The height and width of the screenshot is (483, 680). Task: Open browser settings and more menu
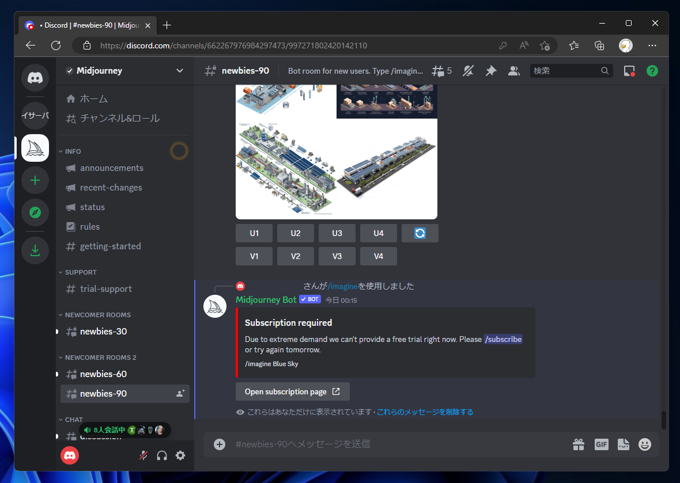click(652, 46)
